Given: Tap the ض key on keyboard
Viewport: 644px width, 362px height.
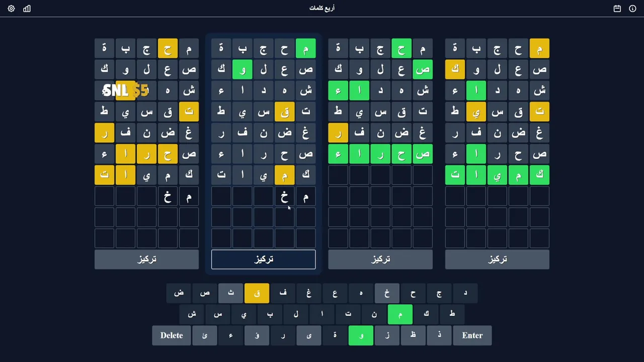Looking at the screenshot, I should [x=179, y=293].
